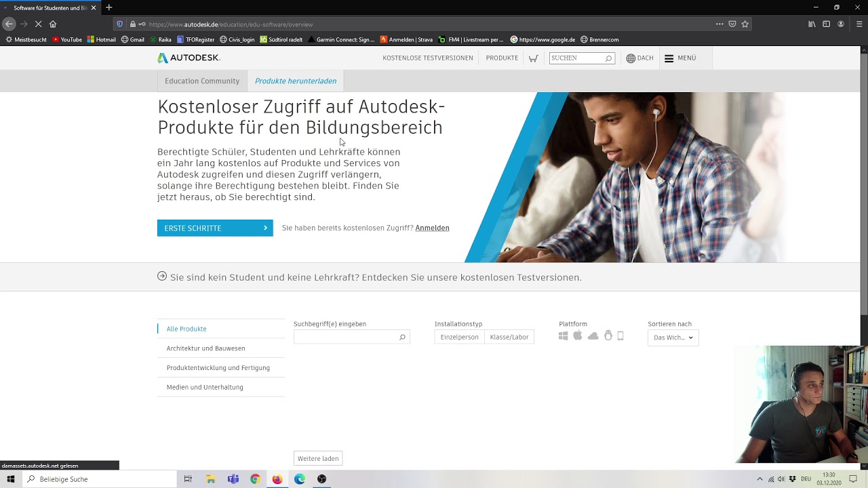Open the Produkte herunterladen tab
Screen dimensions: 868x488
point(296,81)
